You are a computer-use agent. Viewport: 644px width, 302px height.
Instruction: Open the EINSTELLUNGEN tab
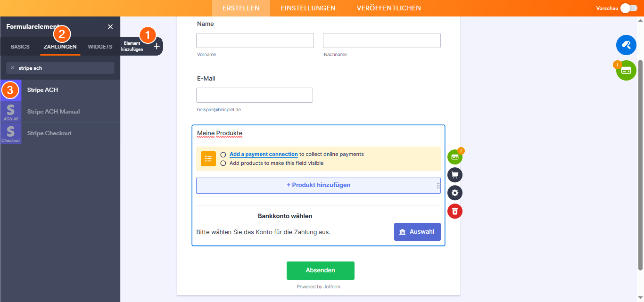pyautogui.click(x=308, y=8)
